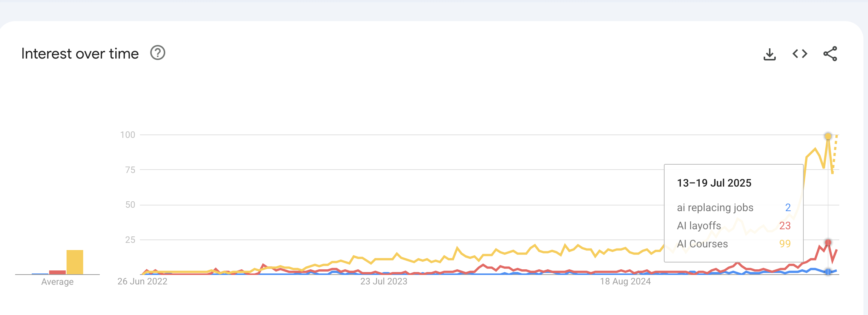Click the yellow AI Courses average bar

tap(75, 262)
